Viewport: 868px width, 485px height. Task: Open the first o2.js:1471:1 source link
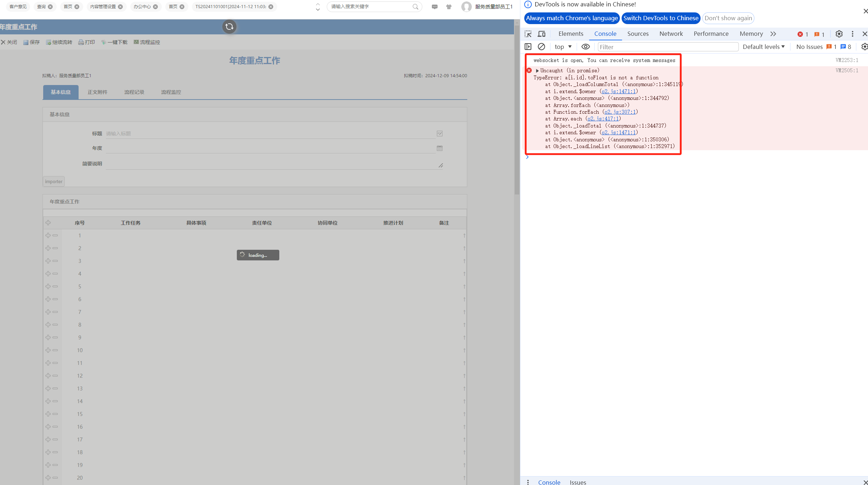pyautogui.click(x=618, y=91)
